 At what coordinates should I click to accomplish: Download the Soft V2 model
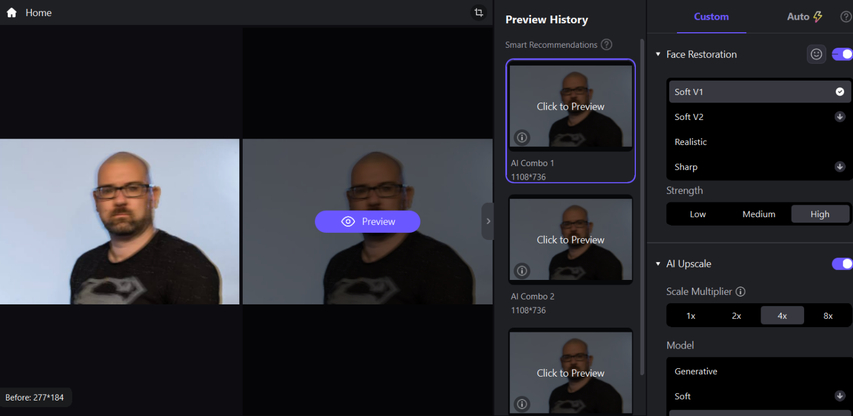tap(840, 116)
